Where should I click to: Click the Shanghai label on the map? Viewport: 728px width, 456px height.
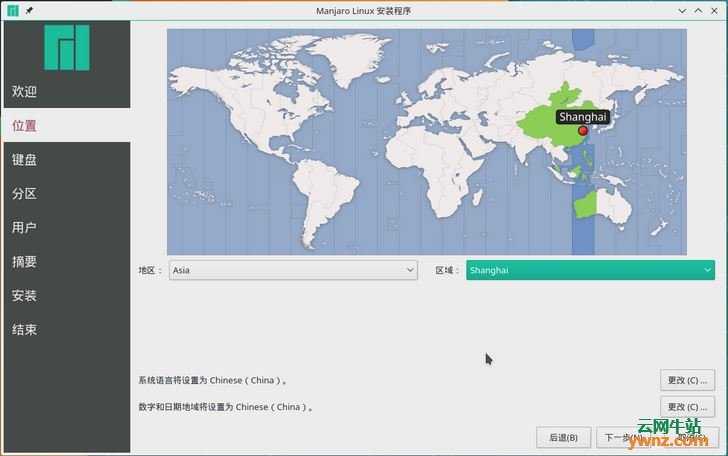[583, 117]
